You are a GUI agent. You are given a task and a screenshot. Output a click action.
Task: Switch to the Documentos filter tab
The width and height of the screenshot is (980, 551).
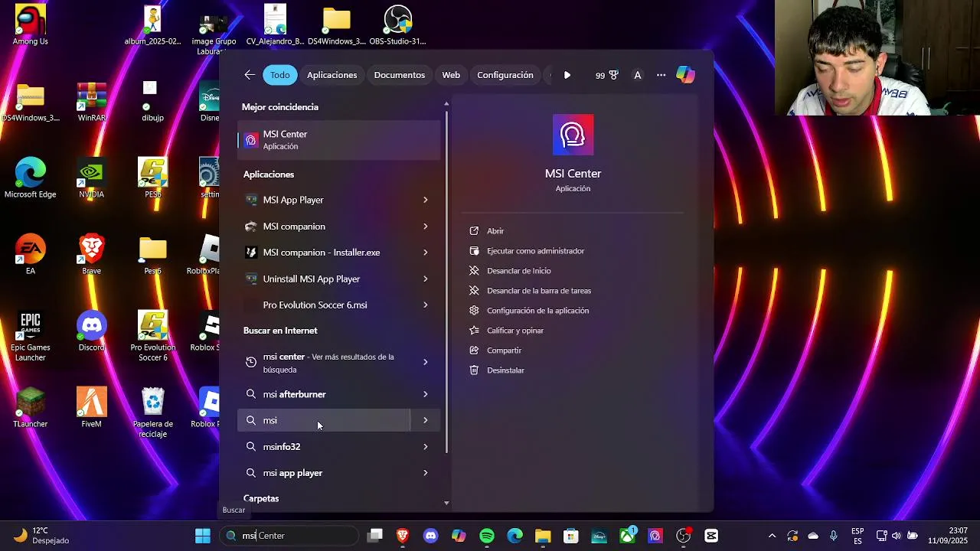[x=399, y=75]
